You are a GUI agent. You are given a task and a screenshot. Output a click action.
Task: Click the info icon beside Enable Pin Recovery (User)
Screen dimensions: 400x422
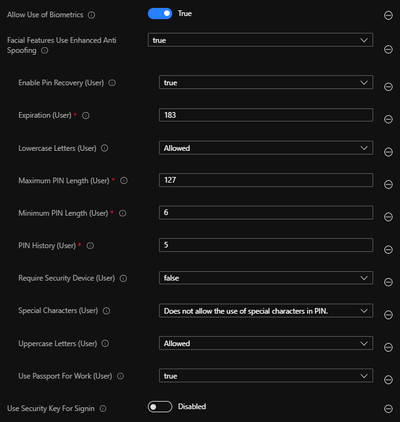click(x=112, y=83)
